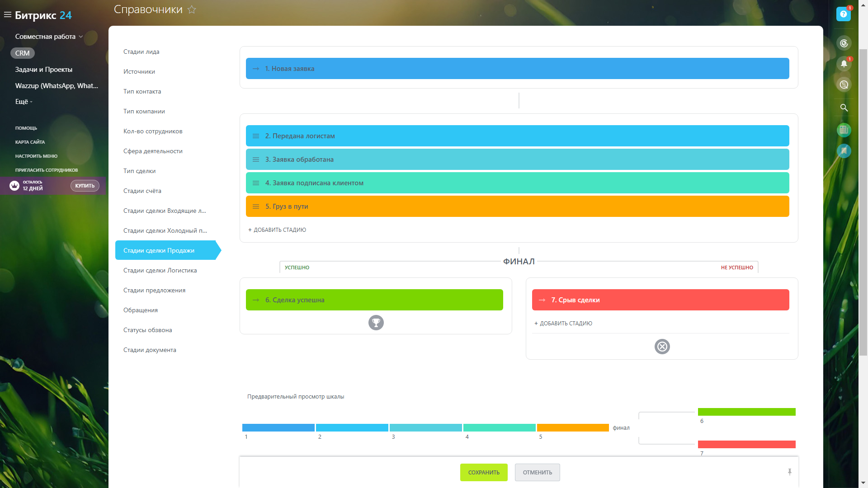Click the circled X icon under Срыв сделки
The image size is (868, 488).
[662, 347]
